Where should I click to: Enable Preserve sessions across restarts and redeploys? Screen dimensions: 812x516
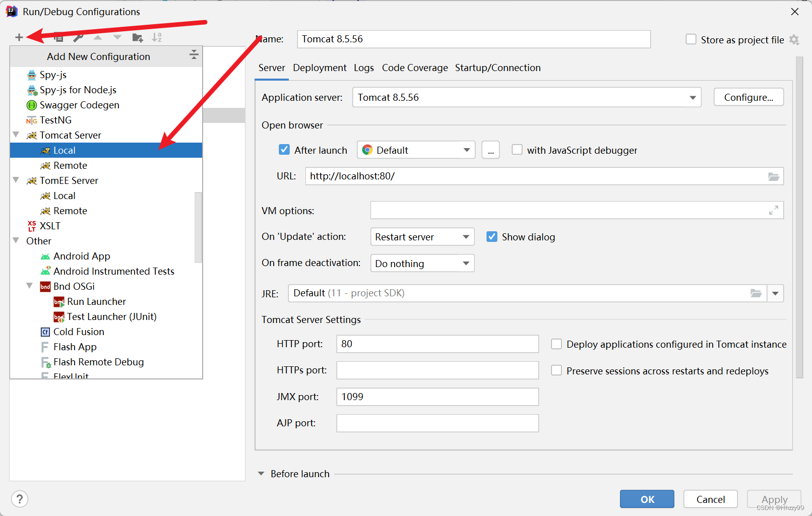pos(556,370)
